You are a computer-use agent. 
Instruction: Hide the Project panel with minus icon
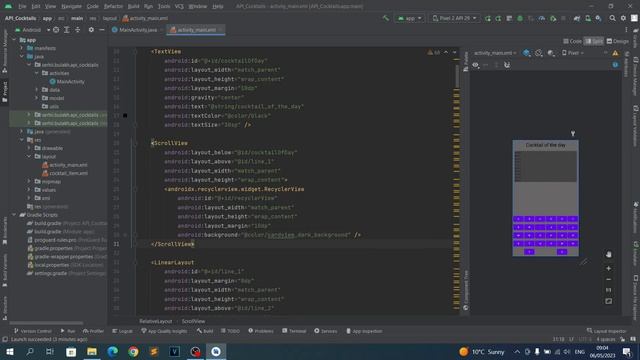[x=102, y=30]
